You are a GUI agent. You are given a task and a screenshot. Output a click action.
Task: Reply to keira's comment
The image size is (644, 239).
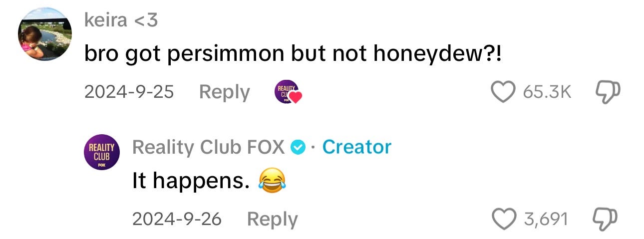(x=224, y=92)
